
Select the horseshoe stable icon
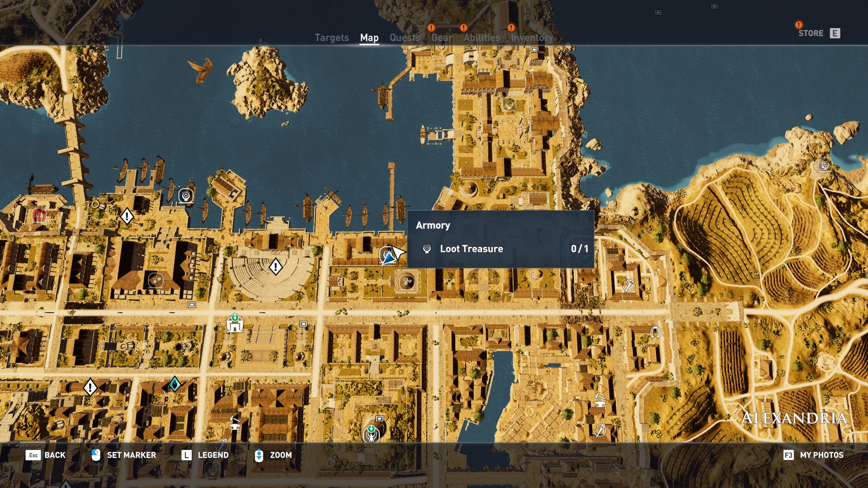click(x=655, y=333)
